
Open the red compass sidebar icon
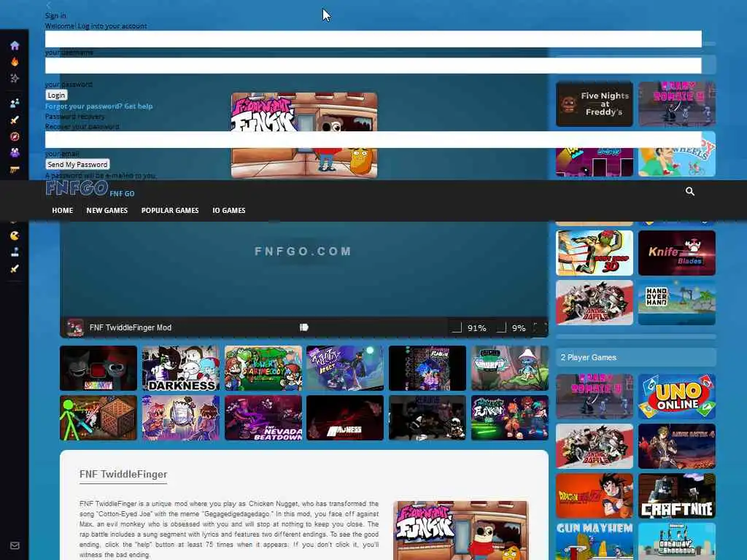(x=15, y=136)
